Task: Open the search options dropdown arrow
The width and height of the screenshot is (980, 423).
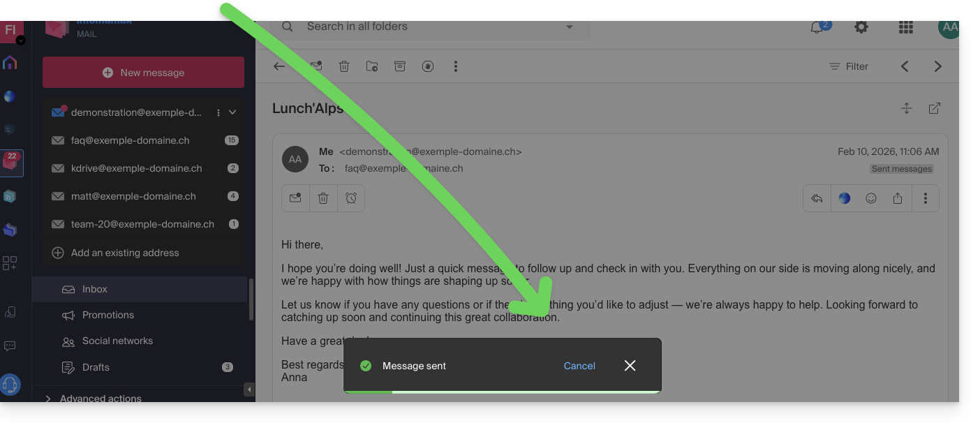Action: point(570,27)
